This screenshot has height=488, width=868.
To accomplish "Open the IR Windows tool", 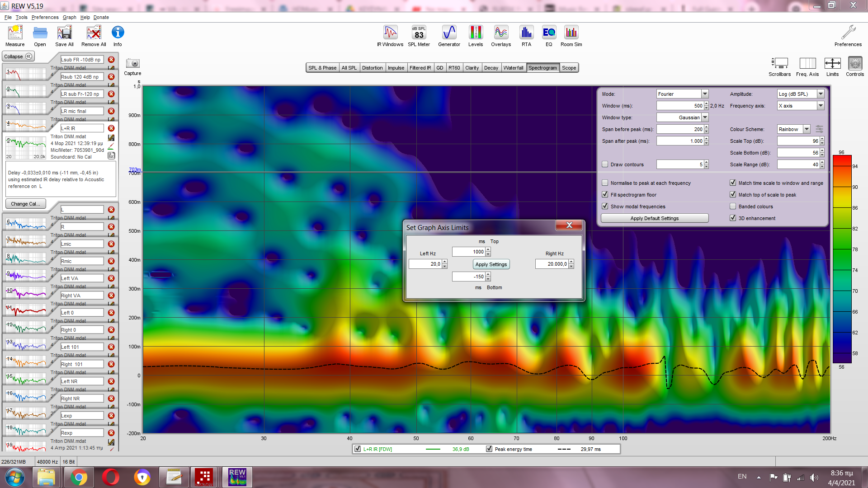I will [390, 36].
